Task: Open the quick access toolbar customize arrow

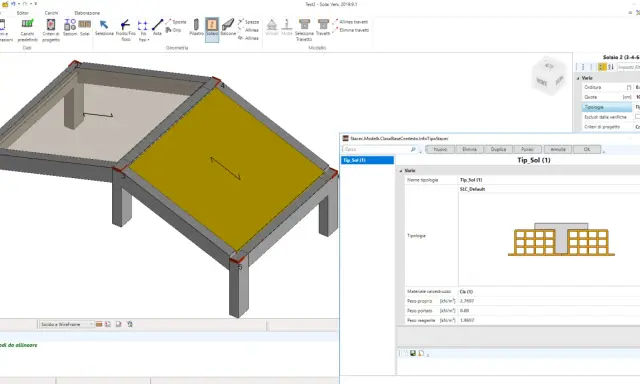Action: [x=36, y=4]
